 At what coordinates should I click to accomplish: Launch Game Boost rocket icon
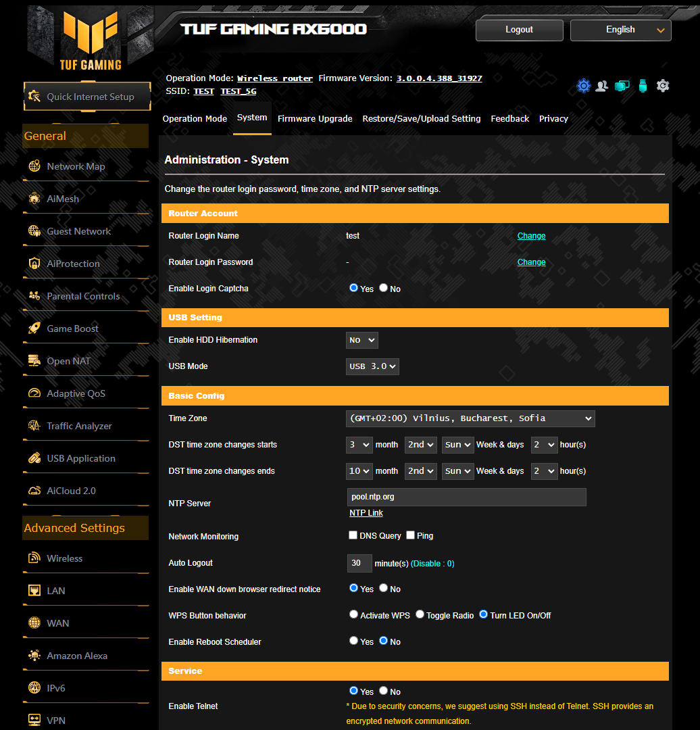(34, 328)
